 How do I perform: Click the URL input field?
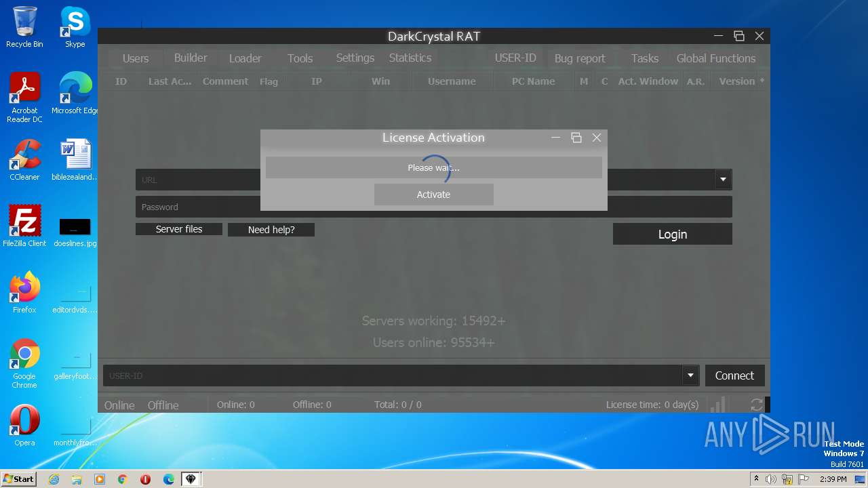click(425, 180)
